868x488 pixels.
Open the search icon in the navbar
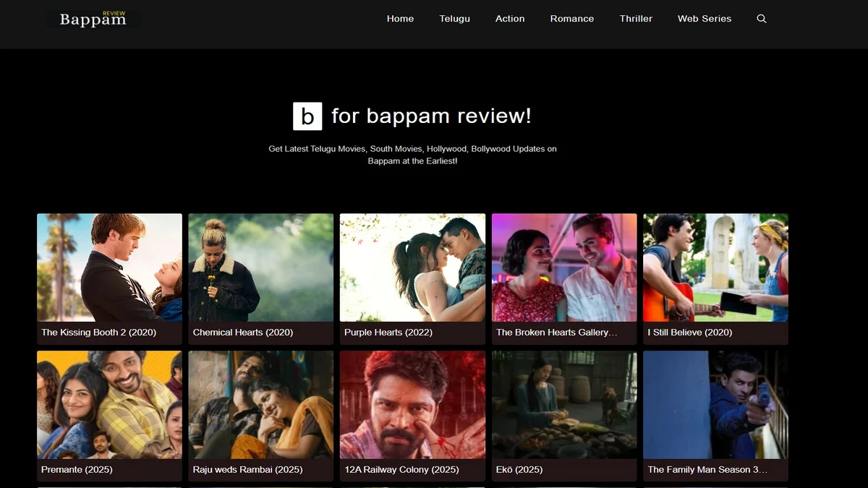pyautogui.click(x=761, y=19)
